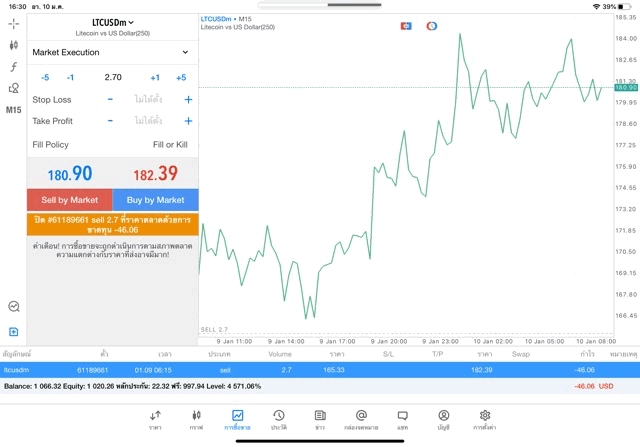
Task: Click Buy by Market button
Action: pos(155,200)
